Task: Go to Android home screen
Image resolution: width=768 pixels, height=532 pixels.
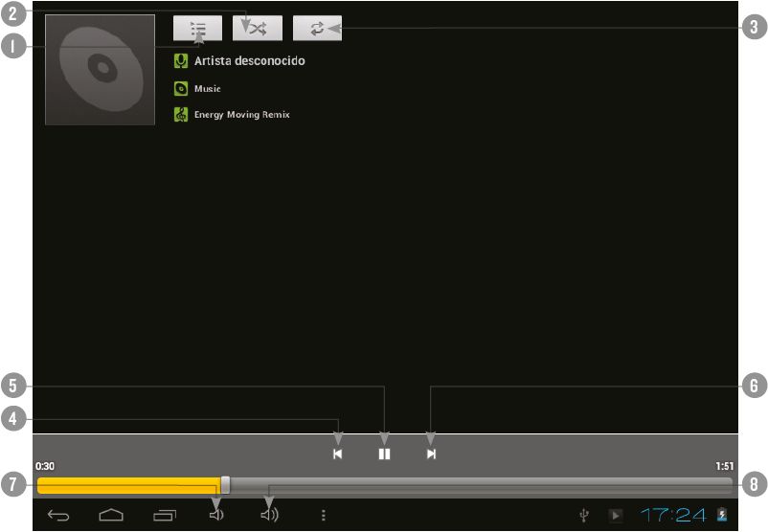Action: click(111, 516)
